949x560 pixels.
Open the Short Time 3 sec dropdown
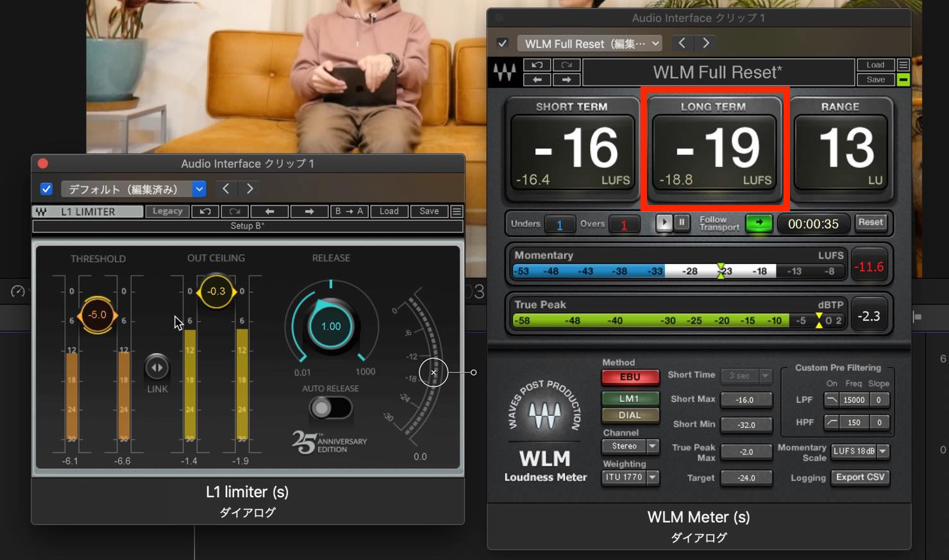(746, 375)
